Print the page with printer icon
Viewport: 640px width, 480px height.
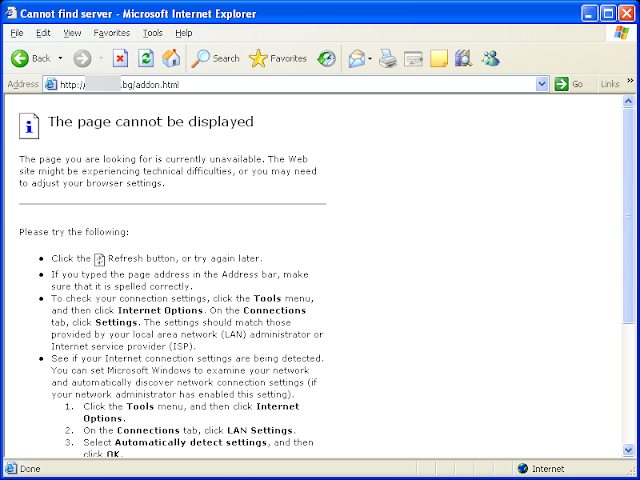388,58
